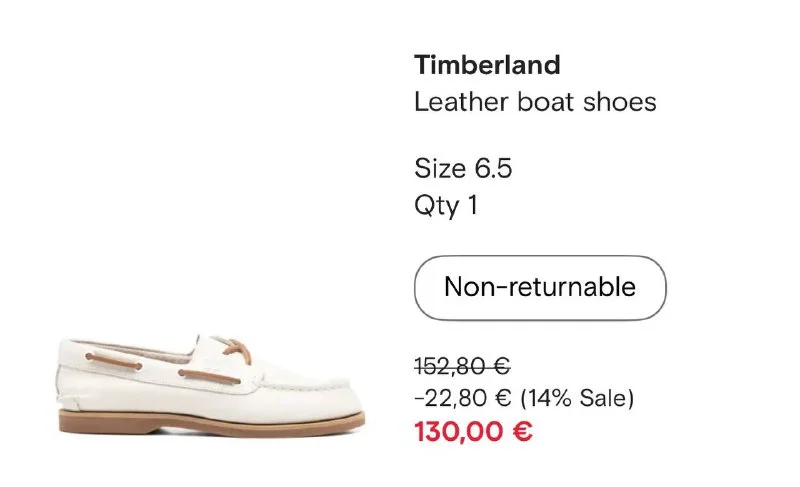Screen dimensions: 800x487
Task: Click the word 'Size' label
Action: (440, 168)
